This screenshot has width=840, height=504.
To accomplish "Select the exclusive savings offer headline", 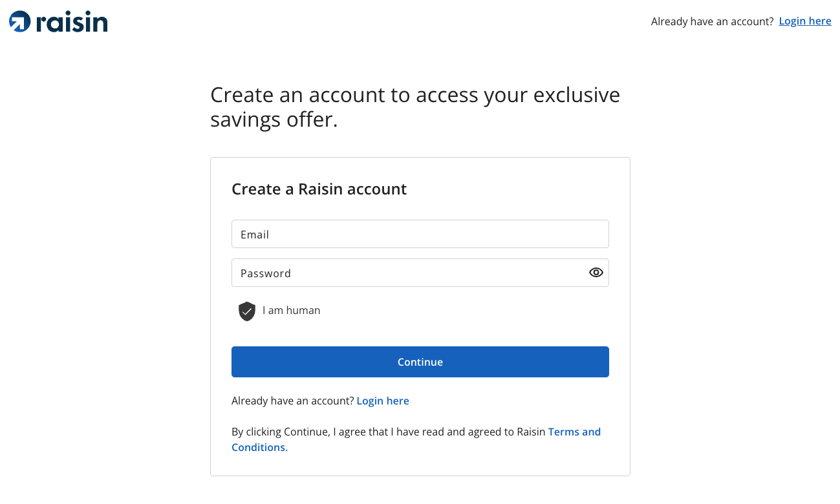I will point(415,107).
